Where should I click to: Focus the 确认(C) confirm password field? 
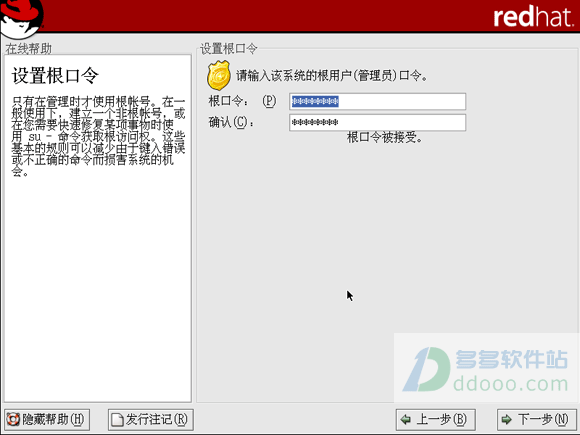(x=377, y=122)
